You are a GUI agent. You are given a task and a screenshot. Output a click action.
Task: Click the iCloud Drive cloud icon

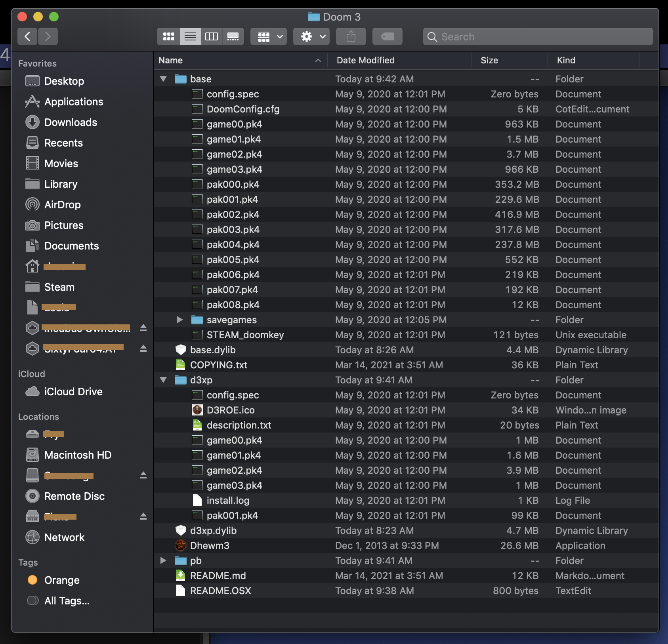click(32, 392)
